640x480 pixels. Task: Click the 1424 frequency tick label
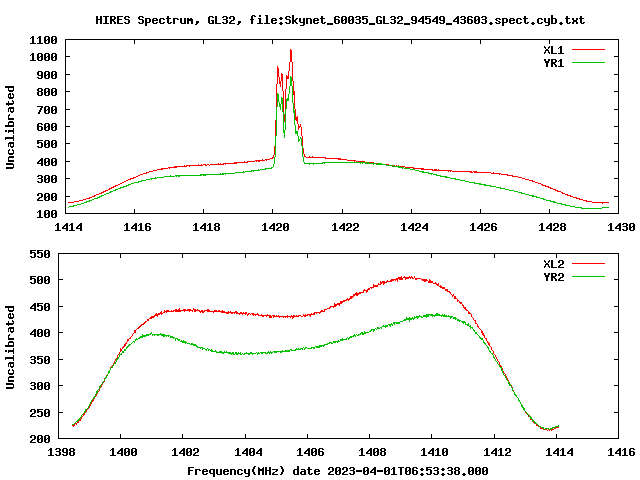click(x=414, y=227)
